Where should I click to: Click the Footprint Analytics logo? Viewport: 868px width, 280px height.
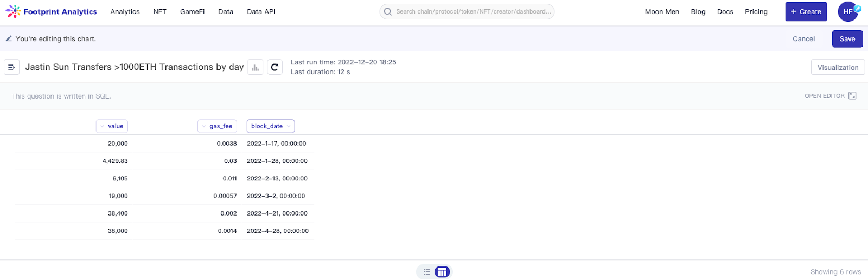[51, 12]
